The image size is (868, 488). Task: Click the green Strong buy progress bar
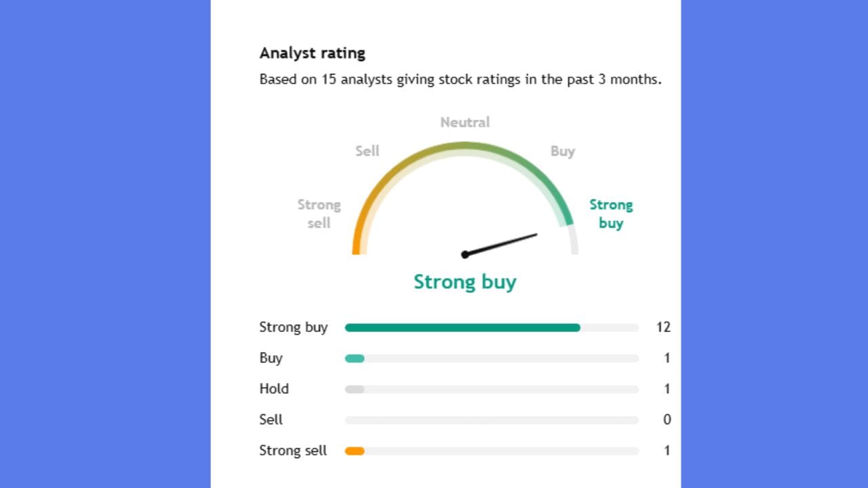462,327
